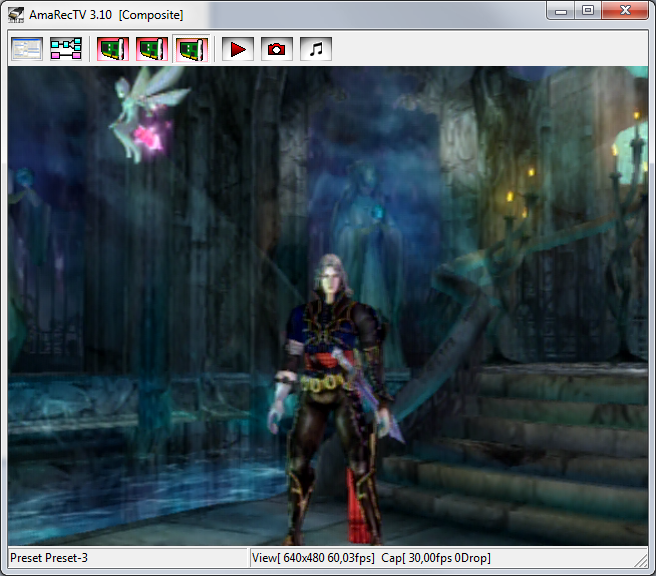The height and width of the screenshot is (576, 656).
Task: Open the filter graph diagram icon
Action: (66, 49)
